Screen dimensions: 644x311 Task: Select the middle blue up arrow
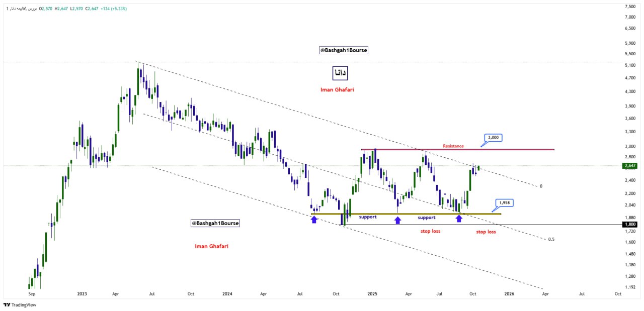pos(397,220)
